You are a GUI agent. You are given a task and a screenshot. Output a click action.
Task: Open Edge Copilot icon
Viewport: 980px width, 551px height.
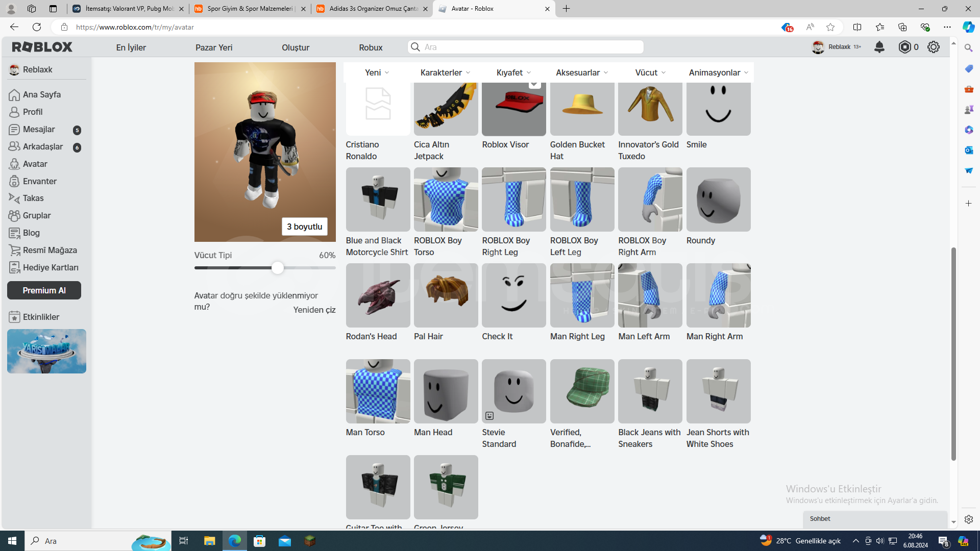click(968, 27)
